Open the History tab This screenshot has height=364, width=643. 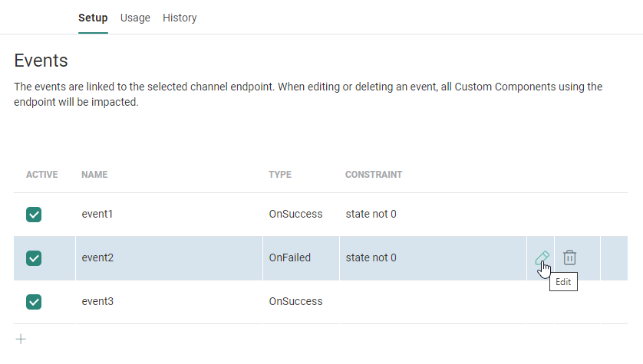[180, 18]
